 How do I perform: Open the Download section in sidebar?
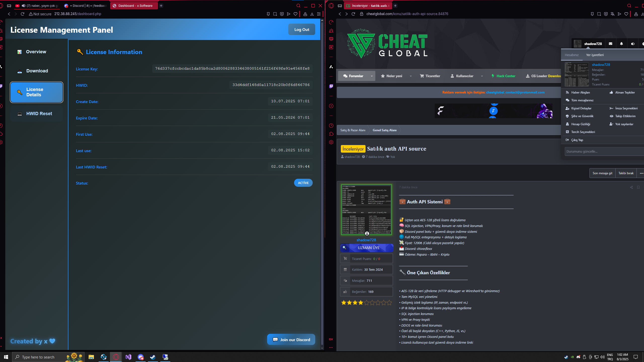[x=36, y=71]
